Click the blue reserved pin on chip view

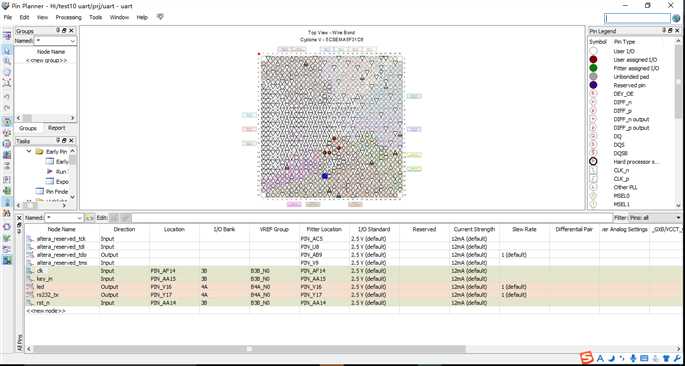pyautogui.click(x=325, y=176)
